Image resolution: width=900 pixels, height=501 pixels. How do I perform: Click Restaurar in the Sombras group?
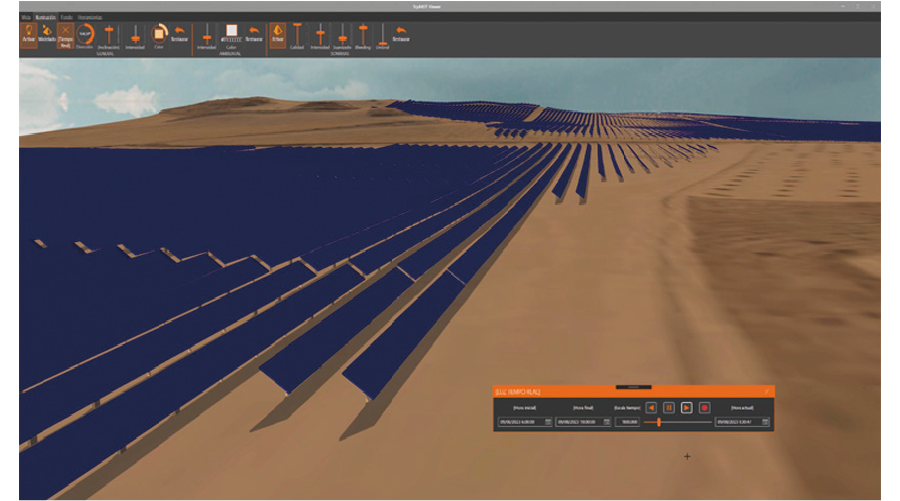point(400,36)
